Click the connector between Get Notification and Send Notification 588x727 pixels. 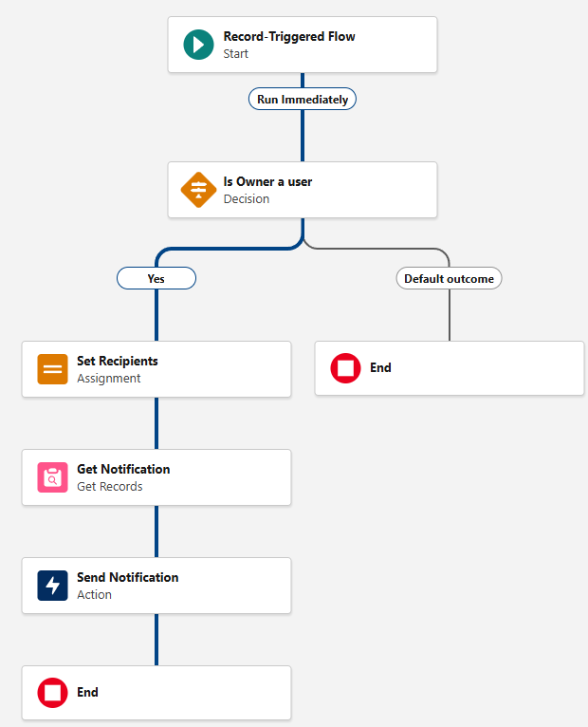coord(156,531)
